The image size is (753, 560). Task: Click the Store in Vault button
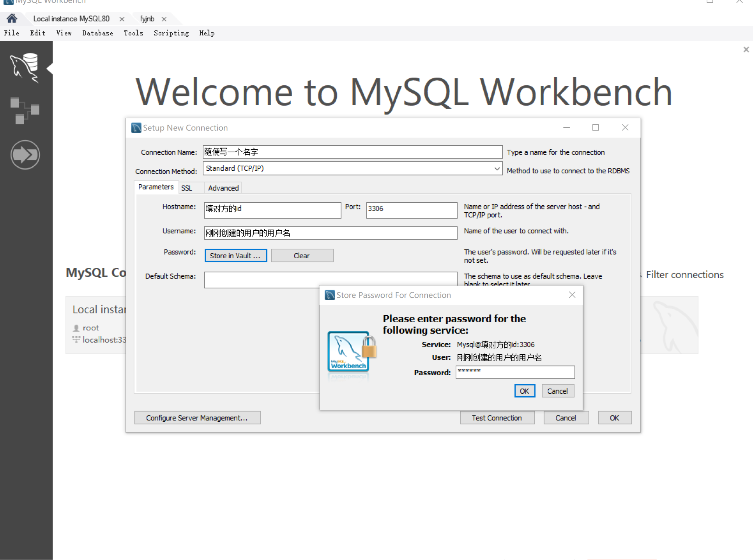click(235, 255)
